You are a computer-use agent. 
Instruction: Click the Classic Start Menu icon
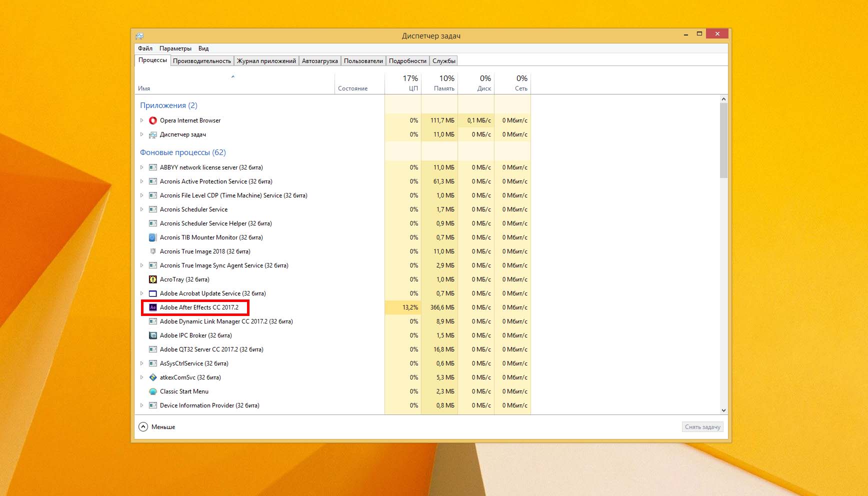click(x=153, y=391)
